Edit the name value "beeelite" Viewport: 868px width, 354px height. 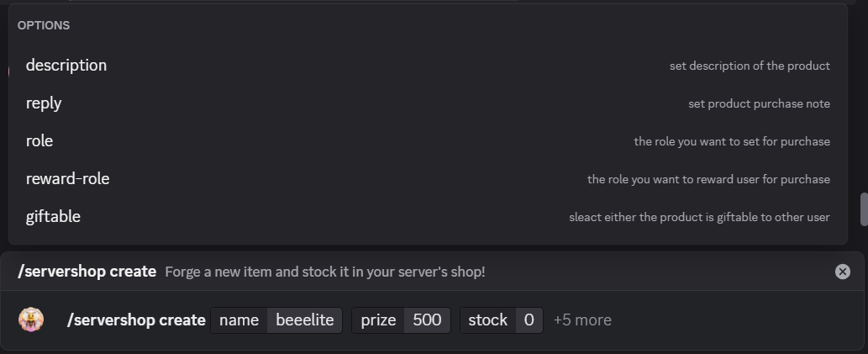[x=304, y=320]
